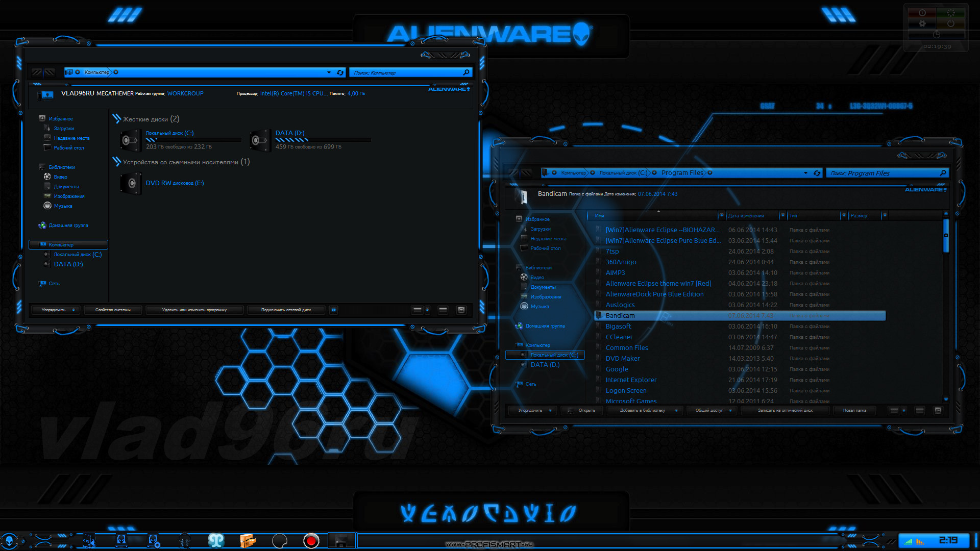Refresh the Program Files address bar
The image size is (980, 551).
[817, 173]
